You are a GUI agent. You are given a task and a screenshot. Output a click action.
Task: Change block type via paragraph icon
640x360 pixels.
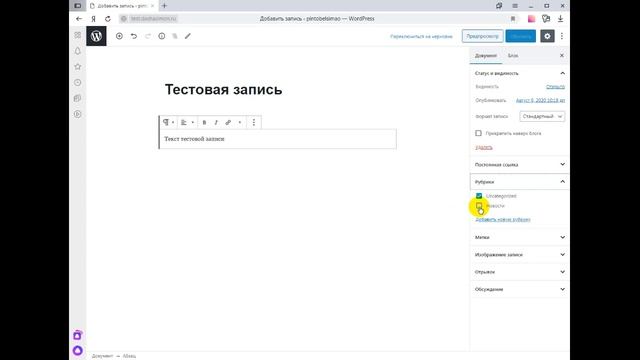pyautogui.click(x=168, y=122)
